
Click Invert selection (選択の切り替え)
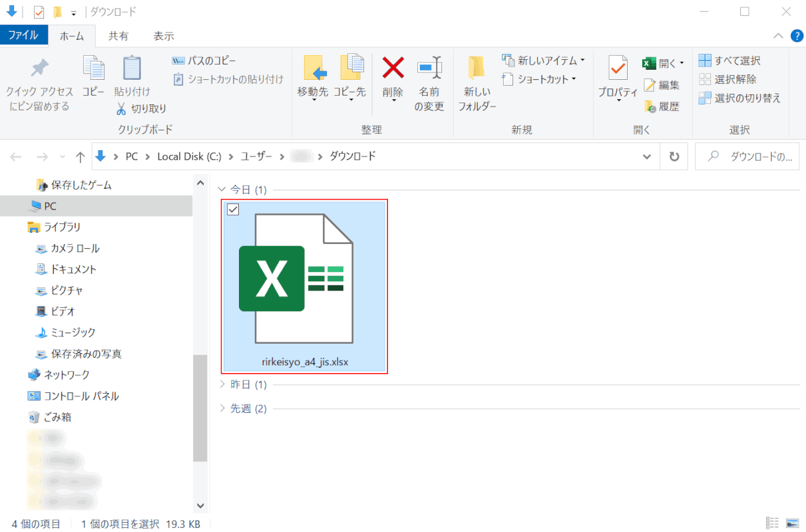click(x=739, y=98)
